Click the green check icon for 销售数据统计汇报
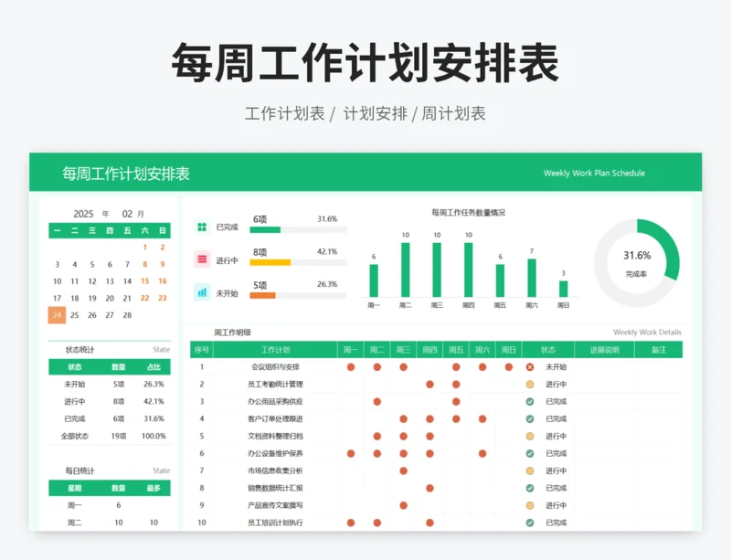The image size is (731, 560). [530, 488]
